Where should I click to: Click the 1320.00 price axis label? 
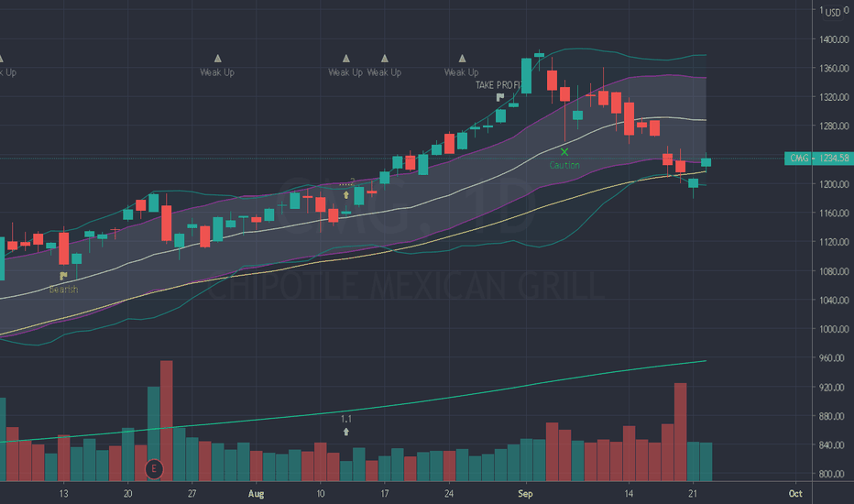coord(834,97)
